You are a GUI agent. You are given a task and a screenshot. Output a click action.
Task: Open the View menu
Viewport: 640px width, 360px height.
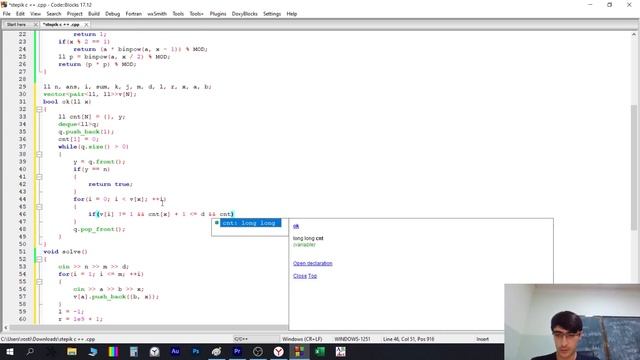(x=36, y=14)
